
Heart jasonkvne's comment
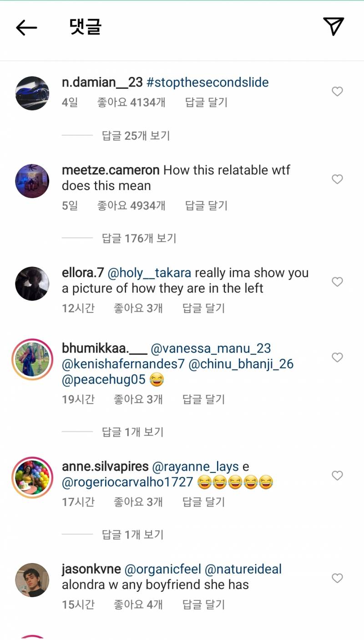tap(337, 579)
